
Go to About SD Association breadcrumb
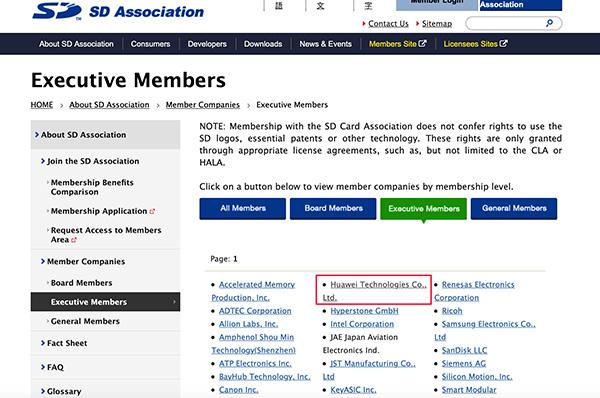[x=109, y=105]
